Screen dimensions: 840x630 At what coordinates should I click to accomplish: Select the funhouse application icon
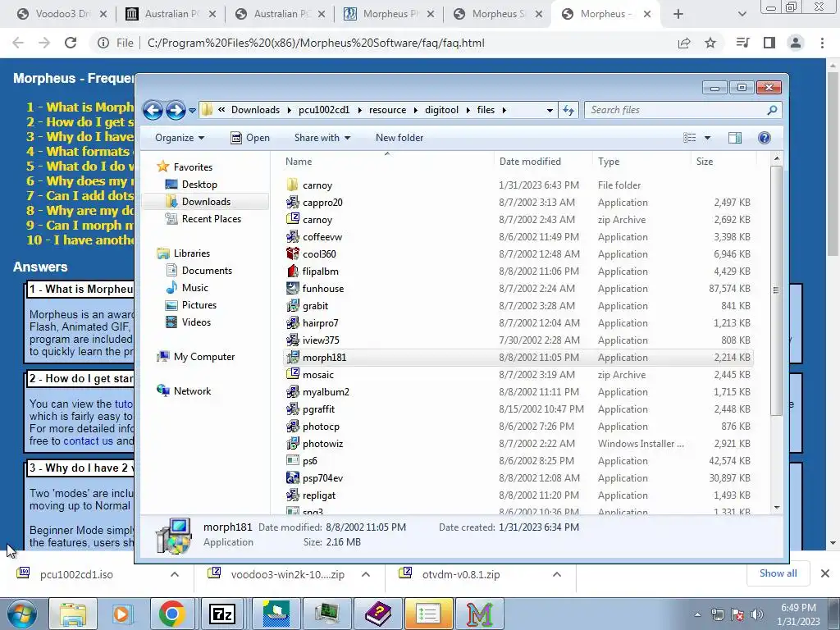pos(293,288)
